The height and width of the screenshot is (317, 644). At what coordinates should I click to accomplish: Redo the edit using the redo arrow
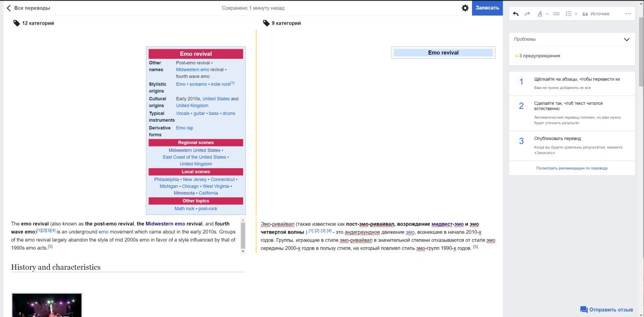coord(527,14)
